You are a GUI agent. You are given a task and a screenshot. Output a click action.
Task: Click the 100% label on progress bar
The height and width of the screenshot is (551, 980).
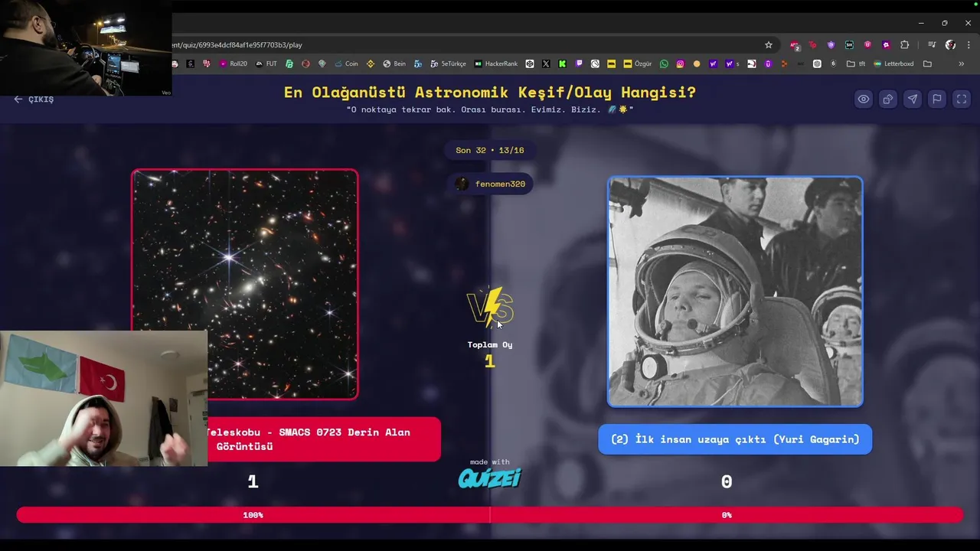[253, 515]
